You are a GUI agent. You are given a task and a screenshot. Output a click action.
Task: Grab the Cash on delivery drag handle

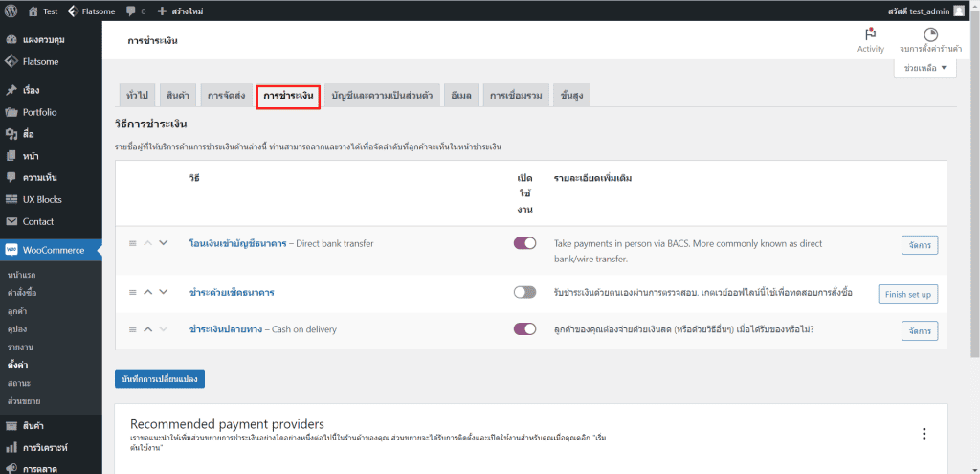click(132, 329)
